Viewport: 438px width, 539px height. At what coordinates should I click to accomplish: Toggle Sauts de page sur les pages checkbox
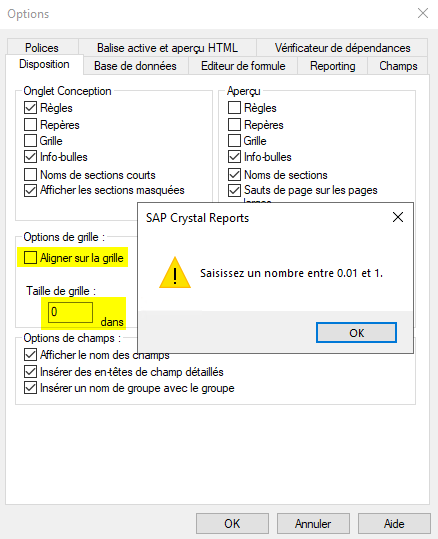pyautogui.click(x=234, y=190)
